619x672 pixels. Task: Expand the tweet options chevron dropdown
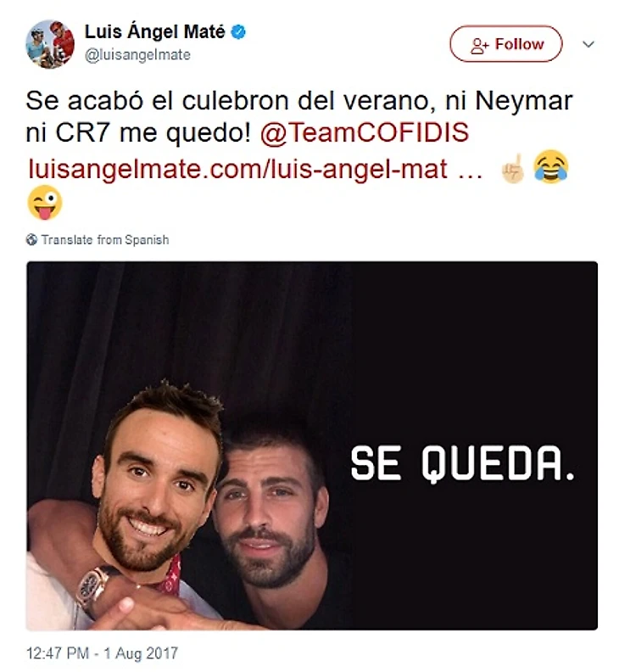[588, 44]
